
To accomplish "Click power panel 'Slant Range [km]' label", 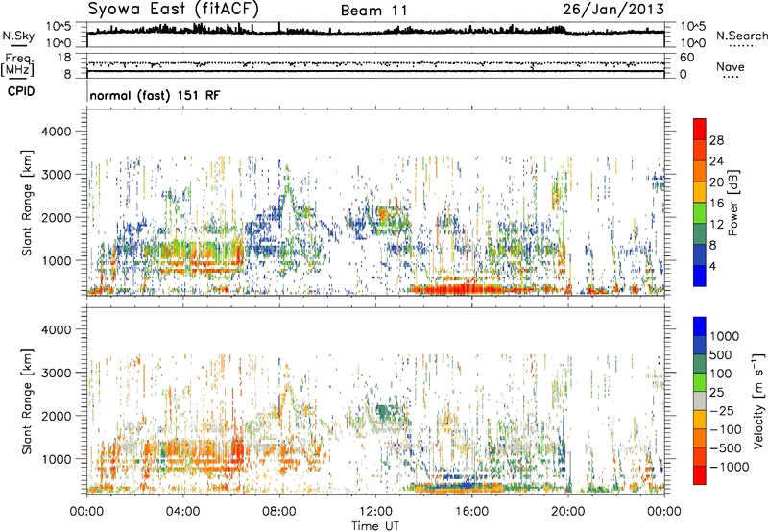I will pyautogui.click(x=27, y=203).
